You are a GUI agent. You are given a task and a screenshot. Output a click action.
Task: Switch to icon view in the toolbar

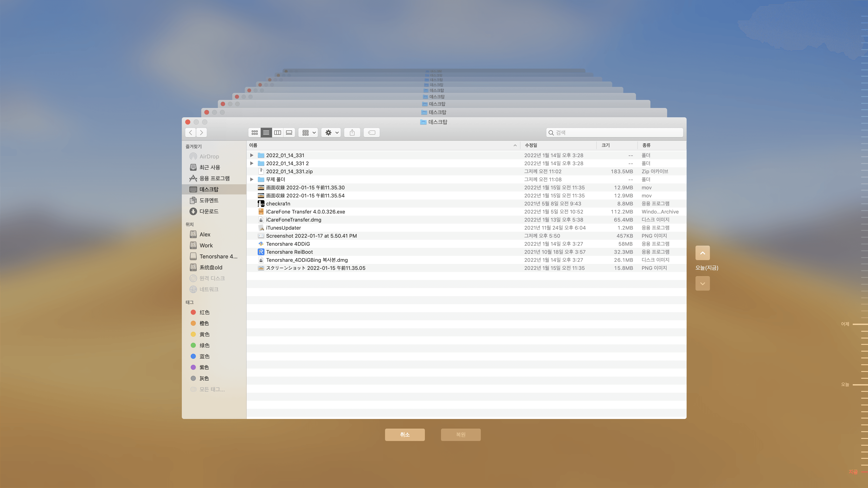pyautogui.click(x=255, y=133)
